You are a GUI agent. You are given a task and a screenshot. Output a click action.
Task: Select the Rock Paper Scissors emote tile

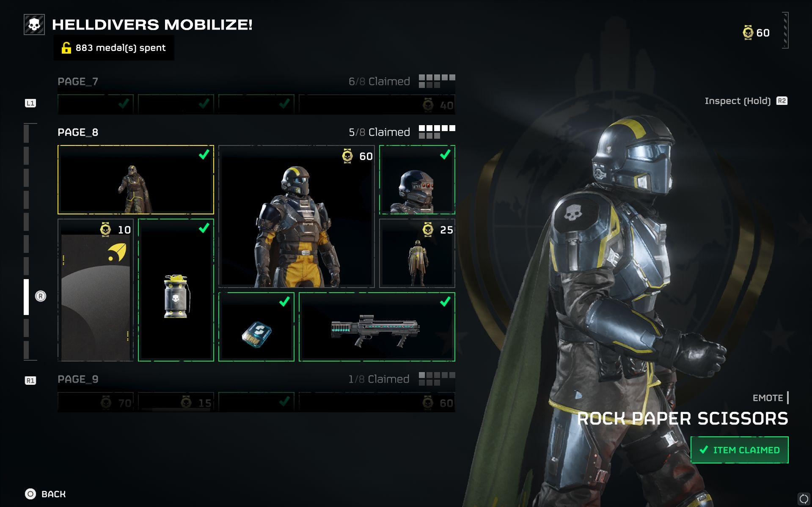(136, 180)
